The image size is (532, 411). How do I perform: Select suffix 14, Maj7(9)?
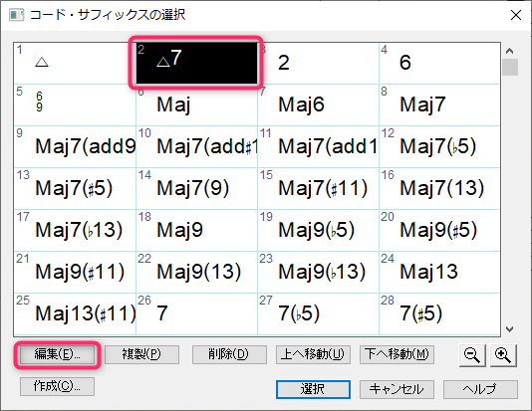click(x=196, y=189)
